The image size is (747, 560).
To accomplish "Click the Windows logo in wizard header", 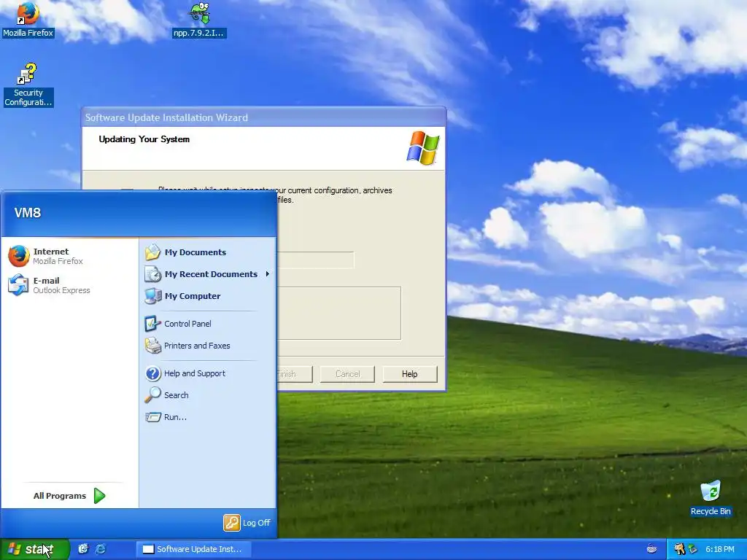I will 423,148.
